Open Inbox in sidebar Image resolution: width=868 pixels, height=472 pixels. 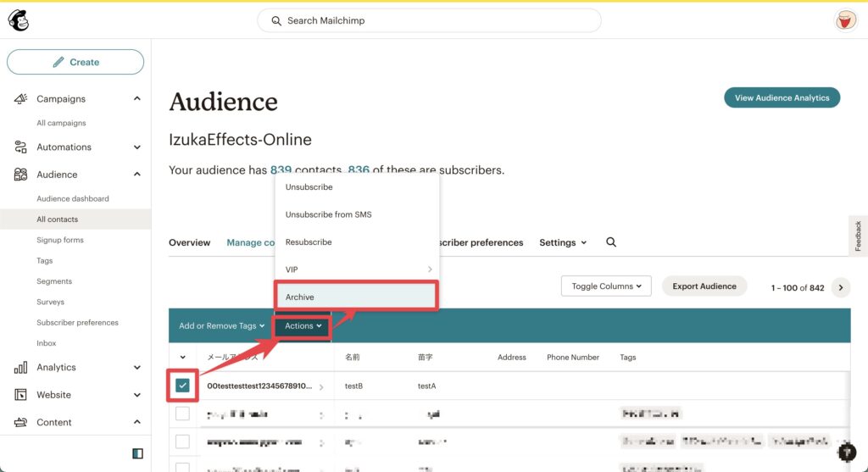coord(46,343)
